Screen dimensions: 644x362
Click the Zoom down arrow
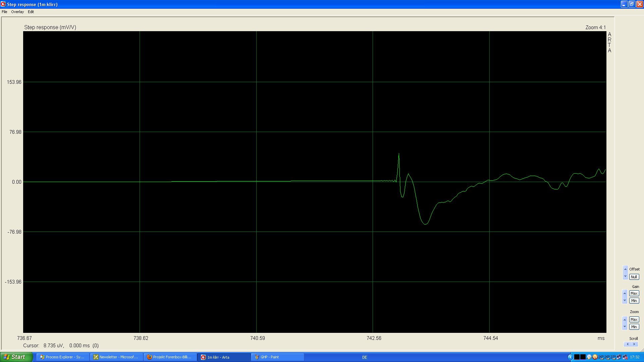(625, 326)
